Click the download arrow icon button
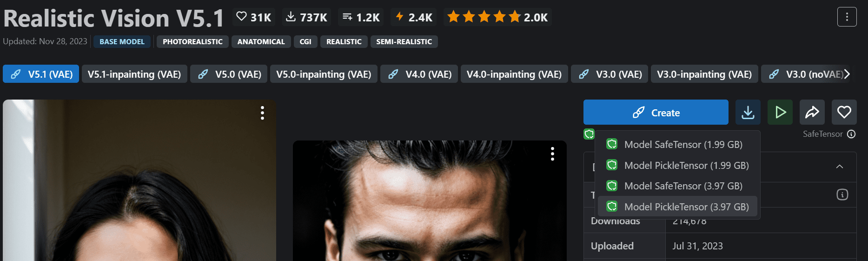The width and height of the screenshot is (868, 261). coord(748,112)
